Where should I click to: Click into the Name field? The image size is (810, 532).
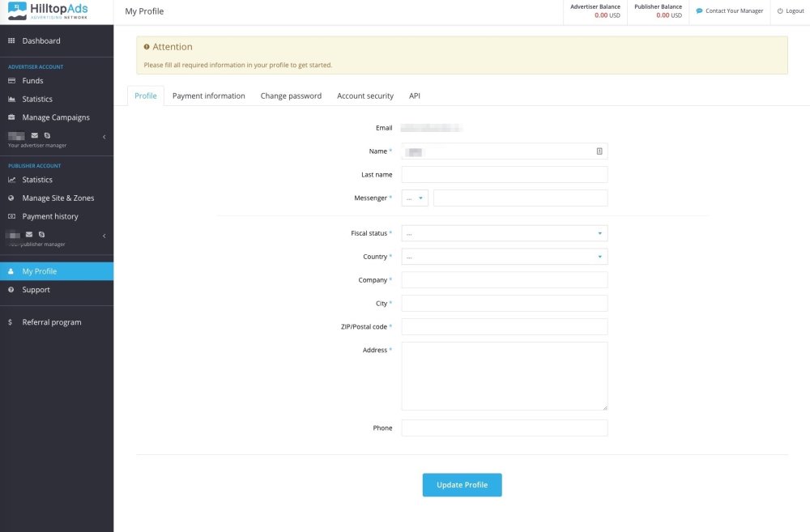[x=504, y=151]
